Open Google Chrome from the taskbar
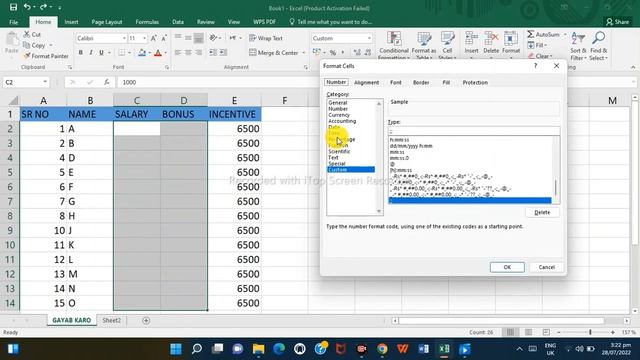This screenshot has width=640, height=360. [x=382, y=349]
